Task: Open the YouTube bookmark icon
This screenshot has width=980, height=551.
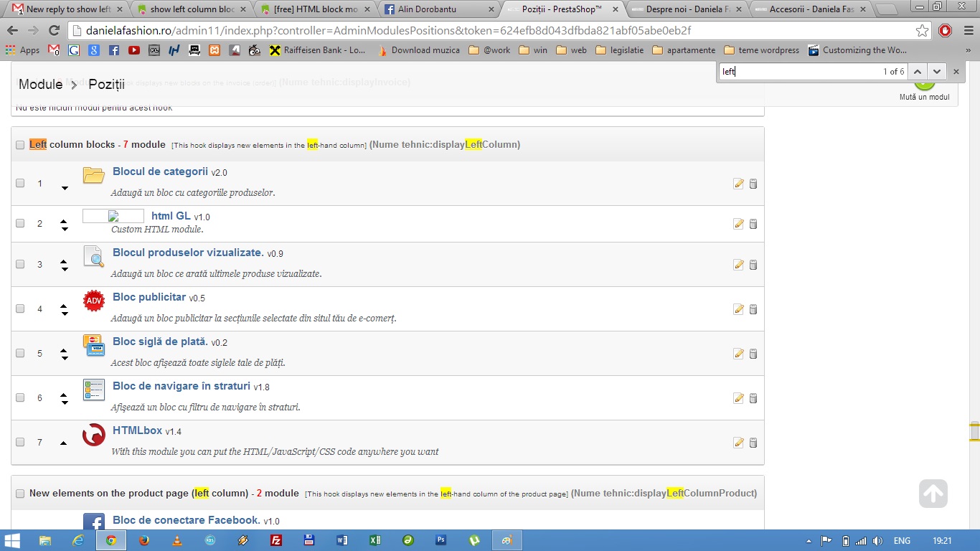Action: click(134, 50)
